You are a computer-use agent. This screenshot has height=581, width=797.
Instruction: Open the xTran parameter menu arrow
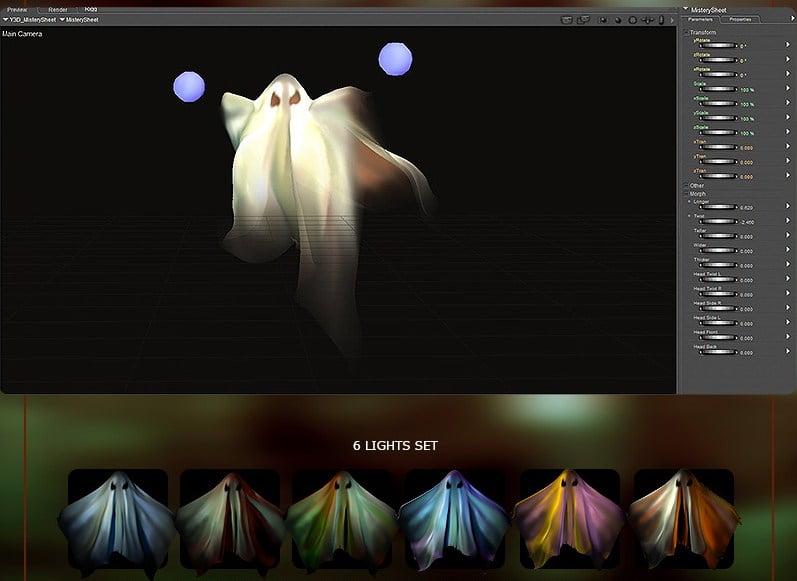tap(788, 146)
